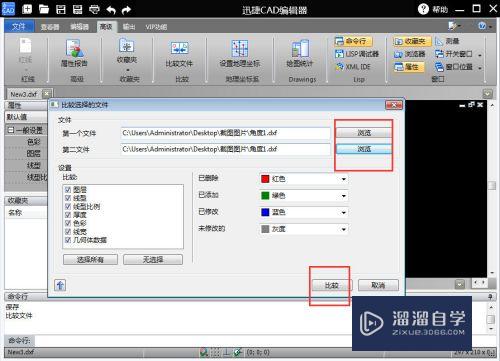
Task: Open the 文件 menu tab
Action: [x=19, y=26]
